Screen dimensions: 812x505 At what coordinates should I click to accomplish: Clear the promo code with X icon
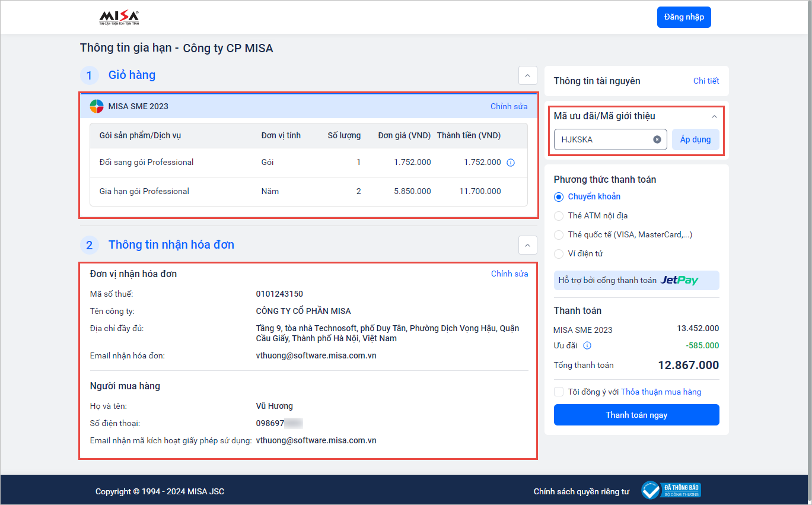tap(657, 139)
